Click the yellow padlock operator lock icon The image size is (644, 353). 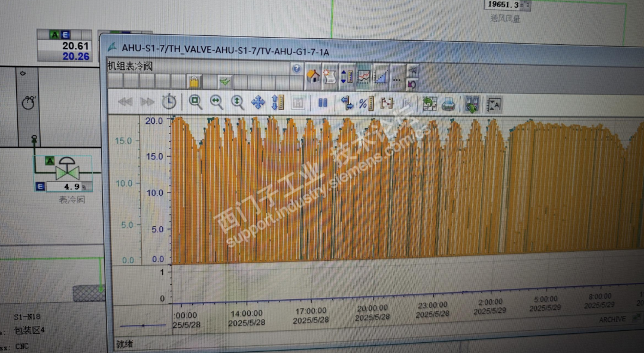click(x=194, y=82)
